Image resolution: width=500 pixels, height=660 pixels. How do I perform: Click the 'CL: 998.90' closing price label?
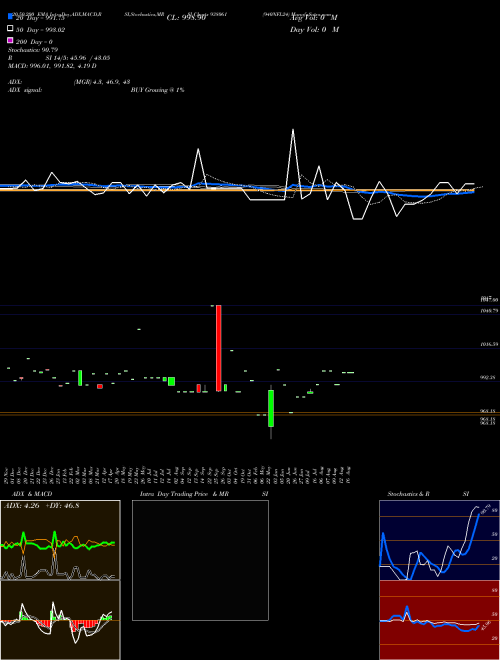point(186,18)
